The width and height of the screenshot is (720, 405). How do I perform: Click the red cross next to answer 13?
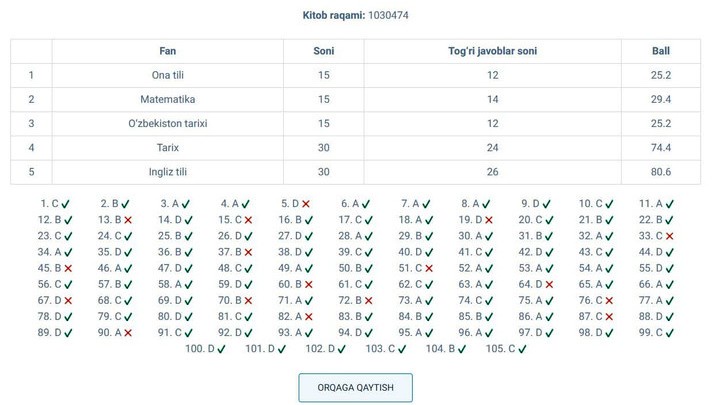127,220
